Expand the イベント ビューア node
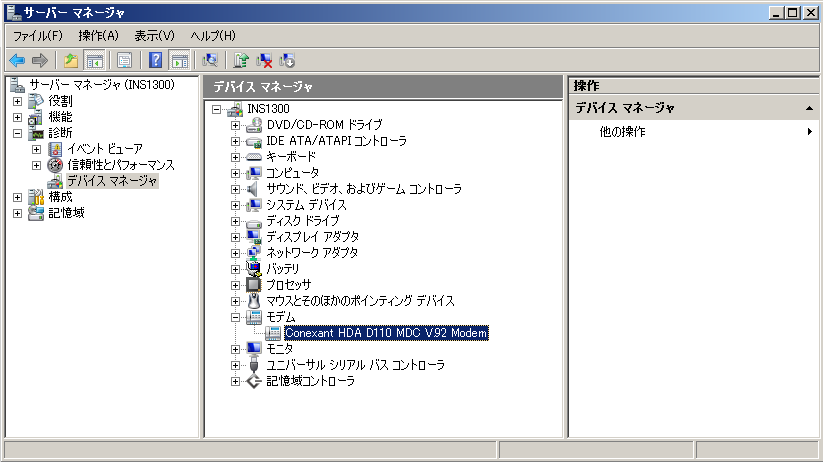Screen dimensions: 823x462 [x=36, y=149]
